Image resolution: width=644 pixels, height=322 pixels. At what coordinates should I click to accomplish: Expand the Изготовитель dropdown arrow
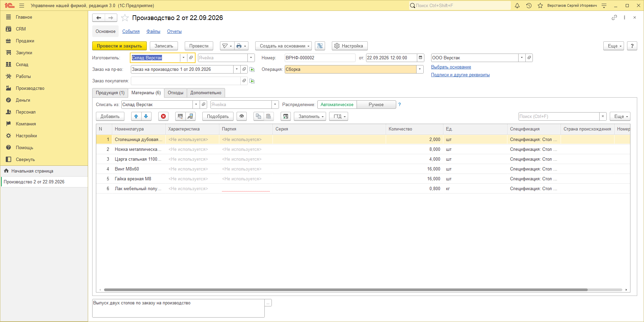click(183, 58)
